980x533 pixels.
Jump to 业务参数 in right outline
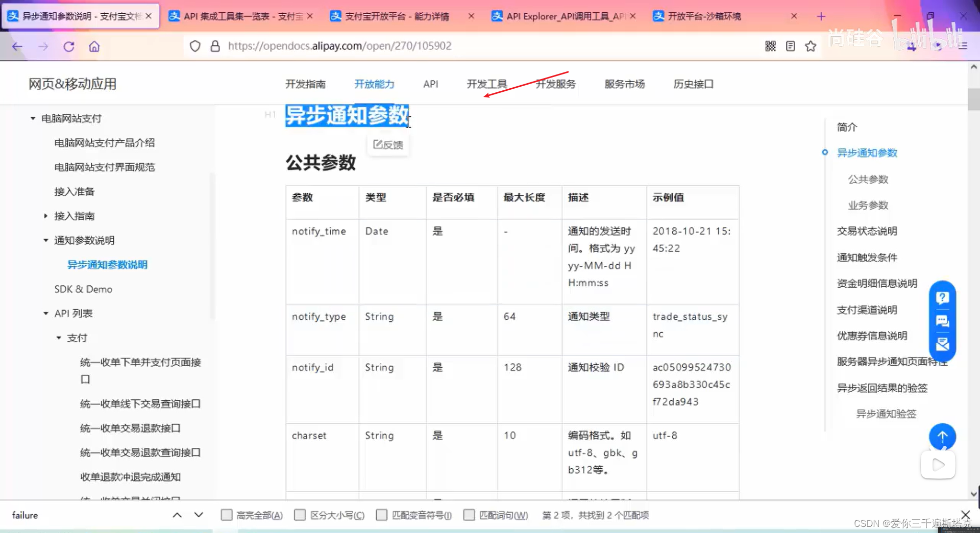pyautogui.click(x=868, y=206)
